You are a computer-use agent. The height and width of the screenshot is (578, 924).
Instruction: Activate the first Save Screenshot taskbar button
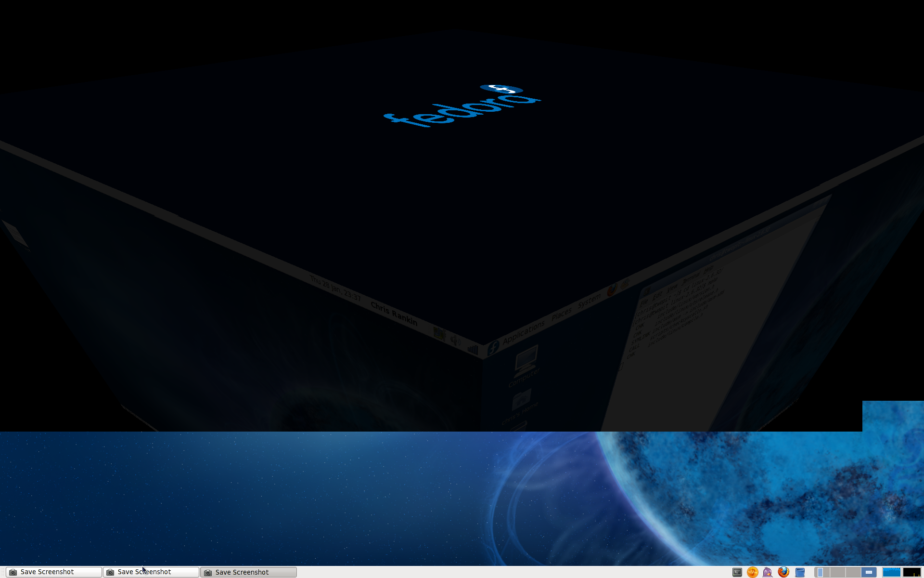pyautogui.click(x=53, y=572)
